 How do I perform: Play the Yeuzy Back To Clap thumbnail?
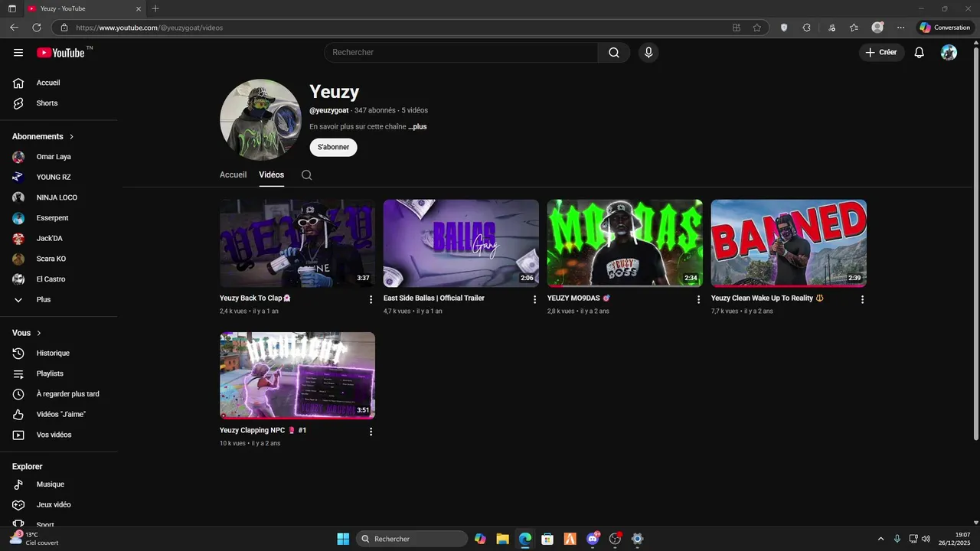point(297,243)
